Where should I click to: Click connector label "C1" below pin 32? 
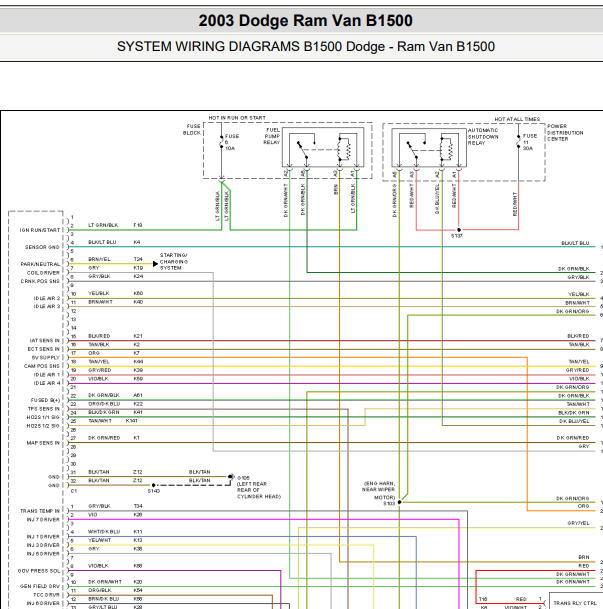click(x=74, y=491)
